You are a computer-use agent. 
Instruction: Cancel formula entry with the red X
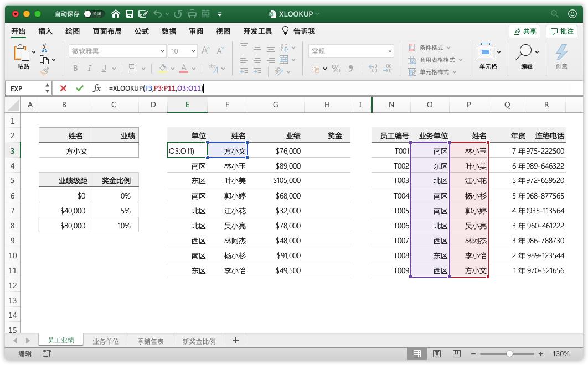click(63, 88)
